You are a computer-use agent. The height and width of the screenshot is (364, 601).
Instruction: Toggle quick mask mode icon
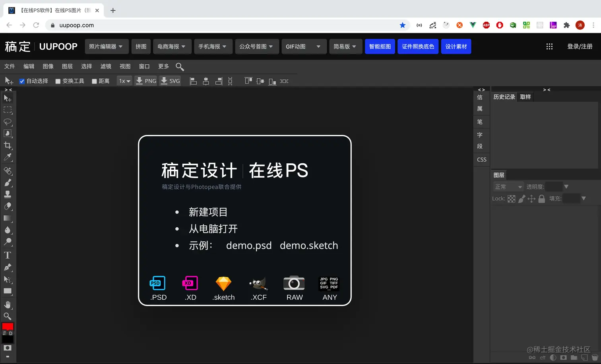(8, 348)
